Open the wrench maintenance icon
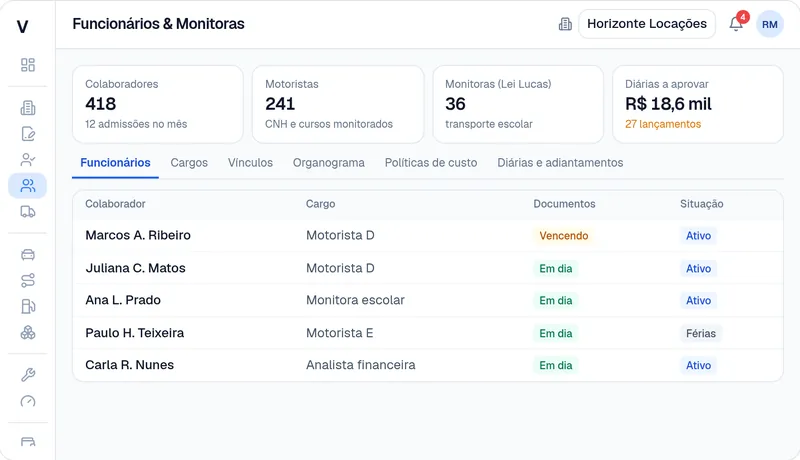Viewport: 800px width, 460px height. 28,375
